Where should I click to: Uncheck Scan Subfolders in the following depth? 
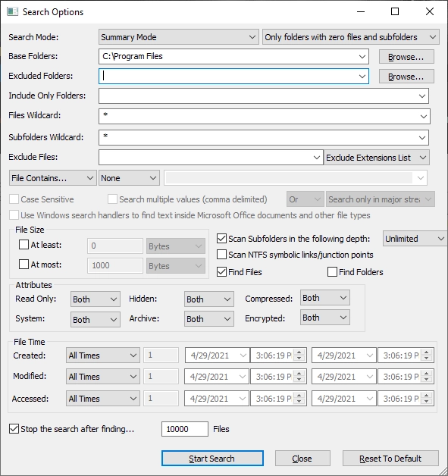(x=221, y=239)
